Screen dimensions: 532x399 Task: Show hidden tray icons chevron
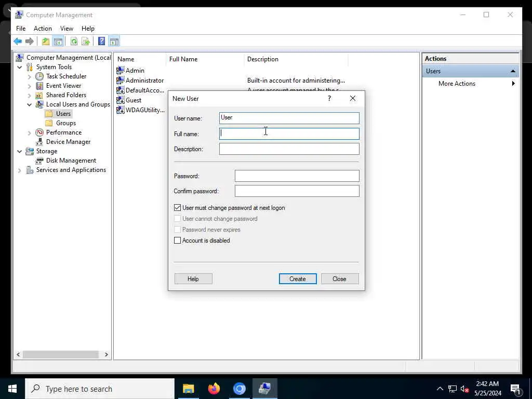pos(440,389)
